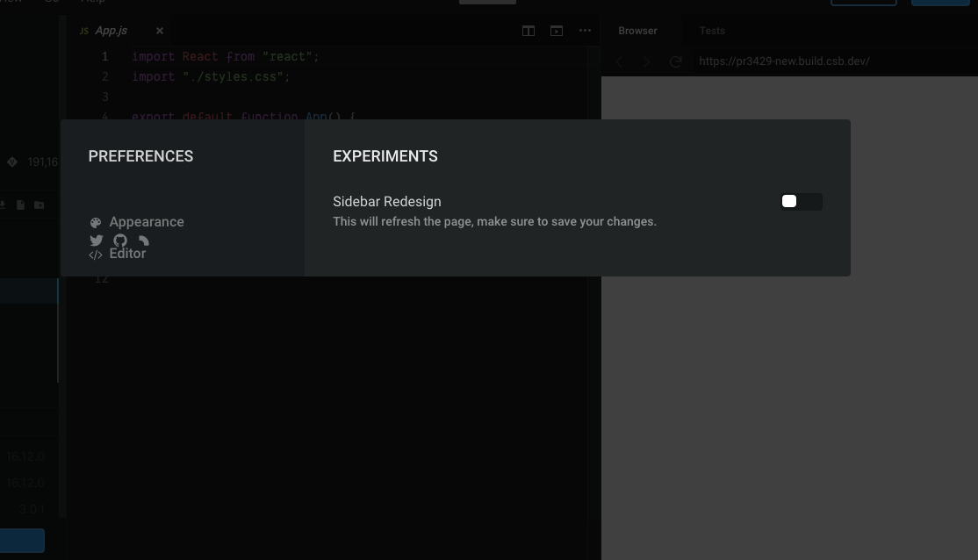
Task: Click the split editor layout icon
Action: 529,31
